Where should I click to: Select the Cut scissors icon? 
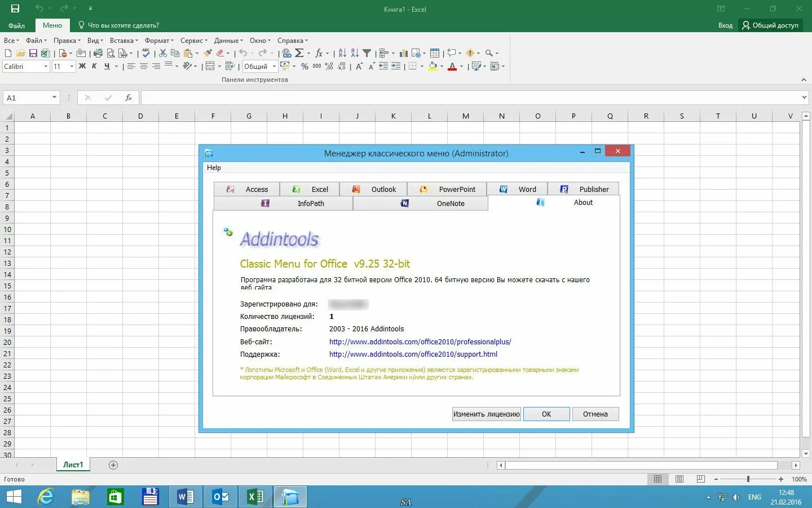(x=162, y=53)
